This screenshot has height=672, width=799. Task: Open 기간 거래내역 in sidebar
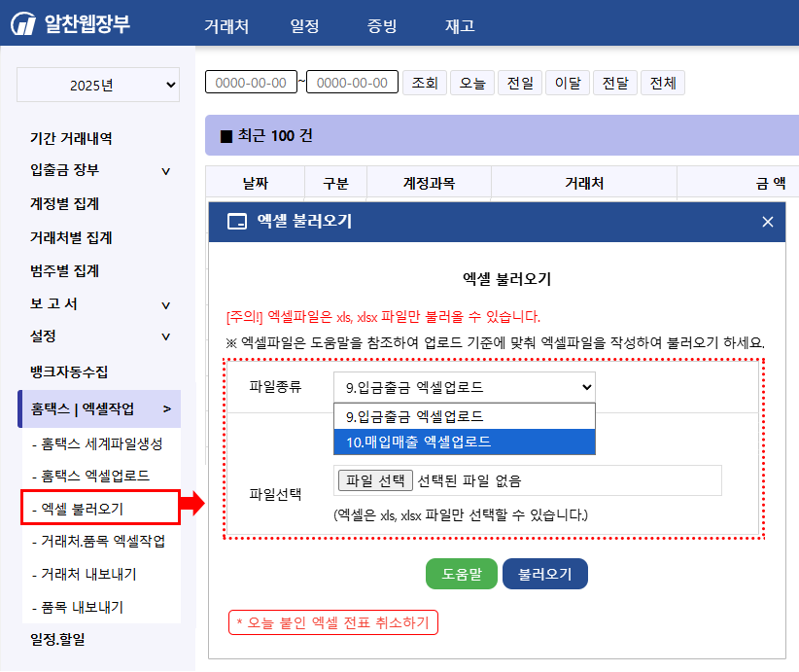71,138
